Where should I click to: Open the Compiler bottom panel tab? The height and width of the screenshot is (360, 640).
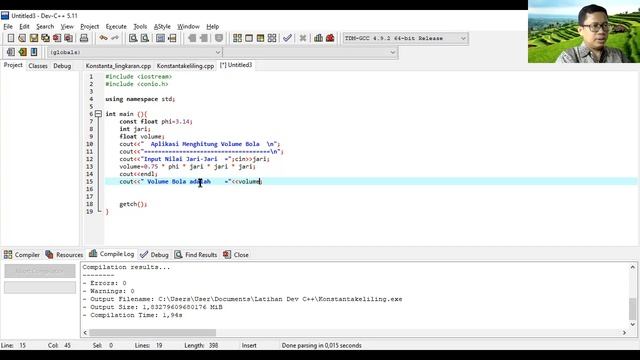click(x=22, y=255)
